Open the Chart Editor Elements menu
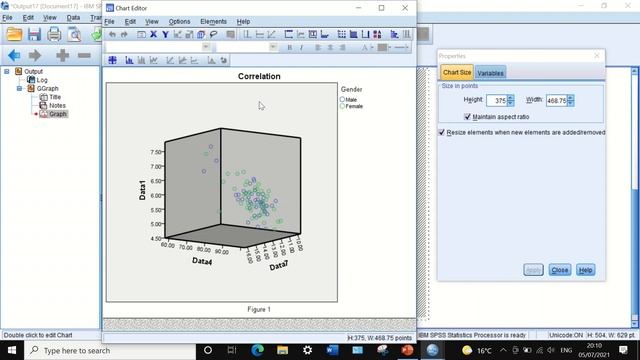 (213, 22)
